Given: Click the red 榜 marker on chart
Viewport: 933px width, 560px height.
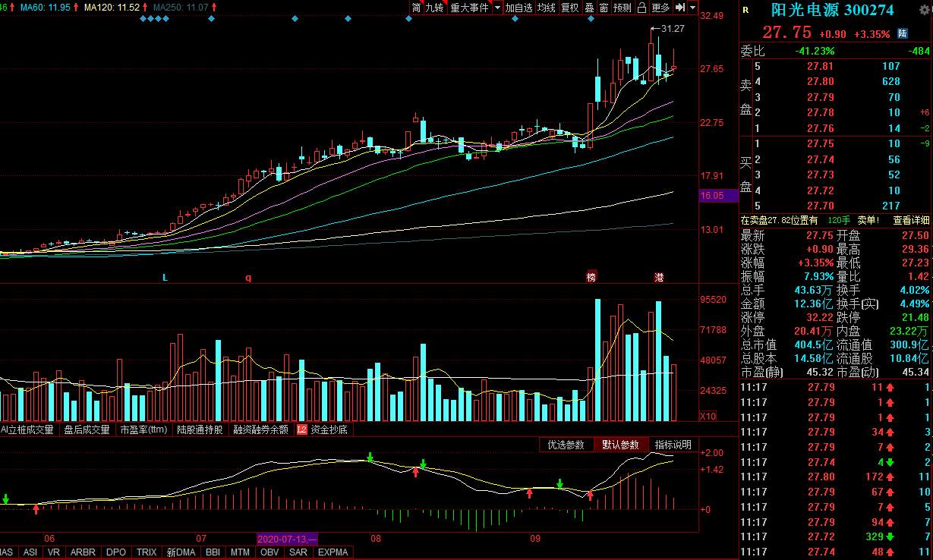Looking at the screenshot, I should coord(591,277).
